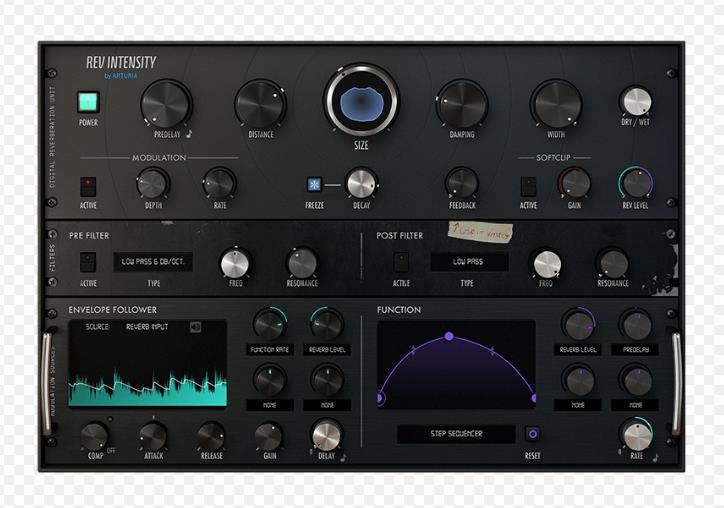Open Envelope Follower's Reverb Level destination selector
This screenshot has width=724, height=508.
click(x=327, y=350)
